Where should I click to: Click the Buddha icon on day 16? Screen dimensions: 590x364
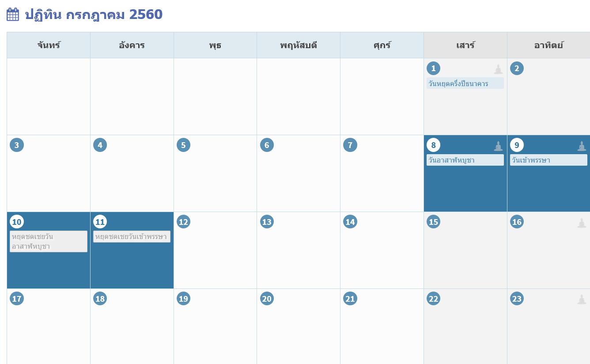(x=582, y=223)
